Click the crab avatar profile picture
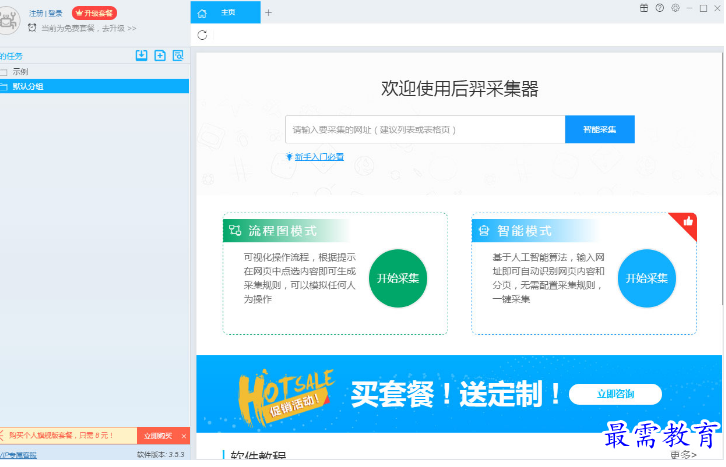 coord(8,20)
